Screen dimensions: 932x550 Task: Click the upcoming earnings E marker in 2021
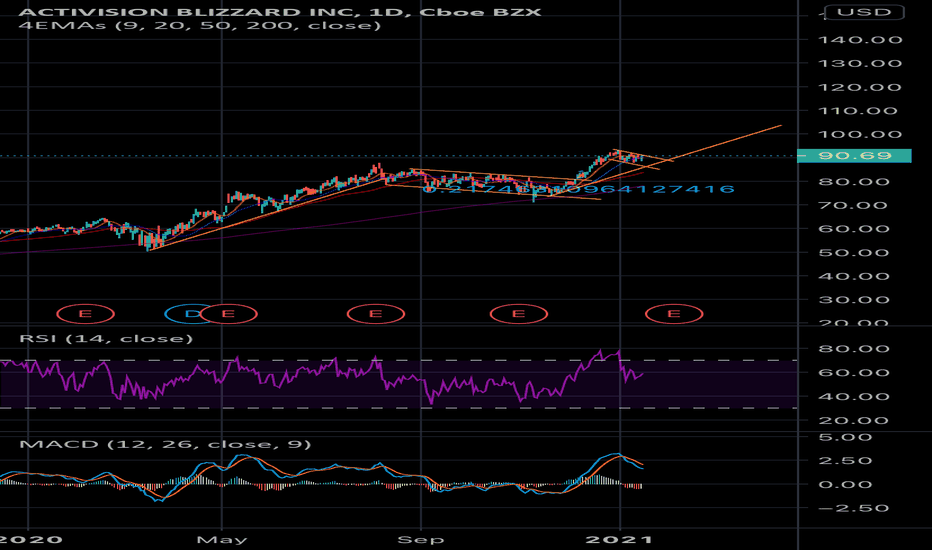tap(674, 313)
